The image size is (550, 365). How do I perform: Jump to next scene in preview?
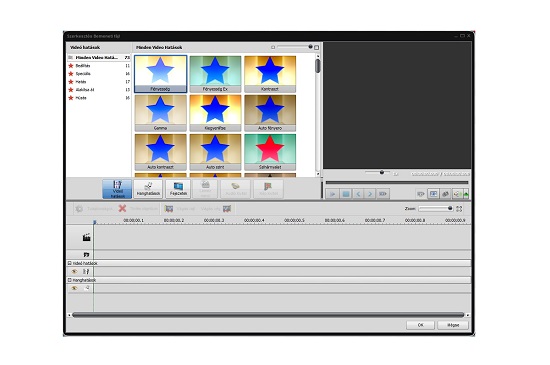tap(383, 194)
